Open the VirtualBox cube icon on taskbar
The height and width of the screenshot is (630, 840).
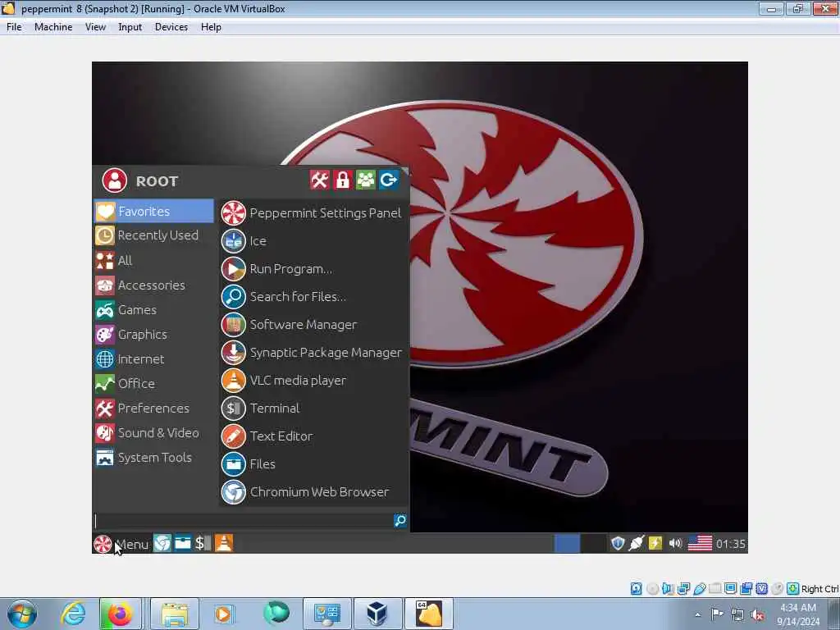pos(377,614)
